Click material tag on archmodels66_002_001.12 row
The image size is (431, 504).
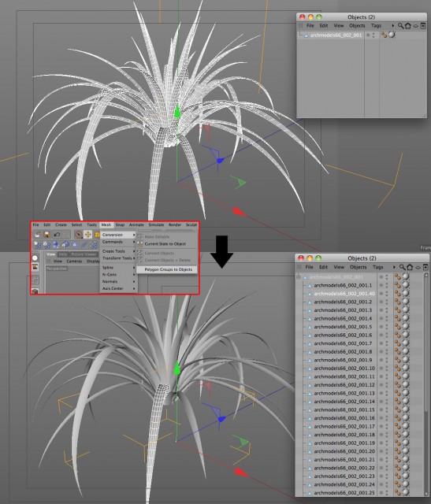405,385
